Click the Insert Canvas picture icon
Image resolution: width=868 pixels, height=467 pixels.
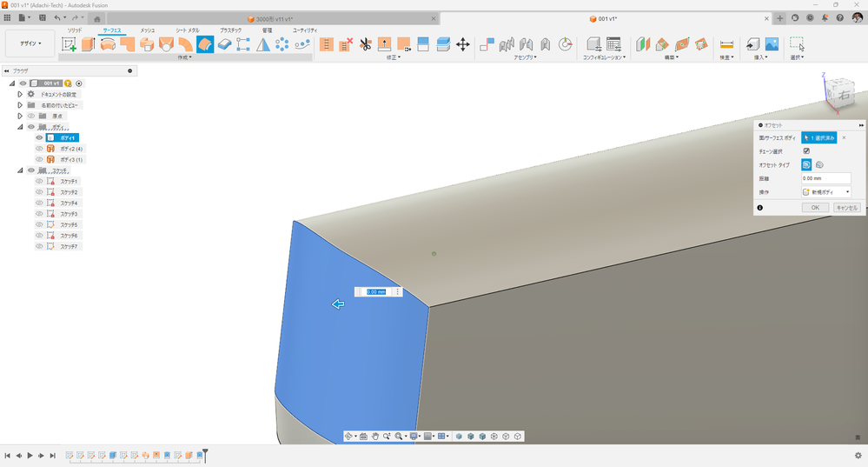(772, 44)
